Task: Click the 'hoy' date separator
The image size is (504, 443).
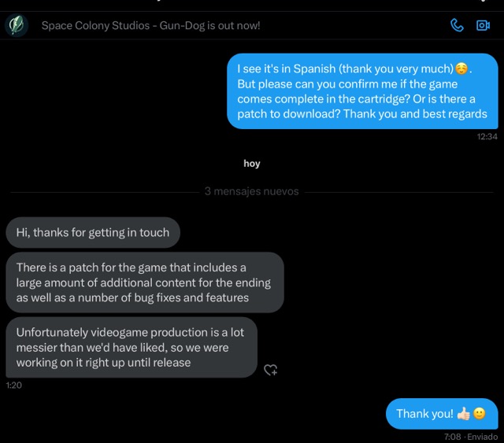Action: 252,164
